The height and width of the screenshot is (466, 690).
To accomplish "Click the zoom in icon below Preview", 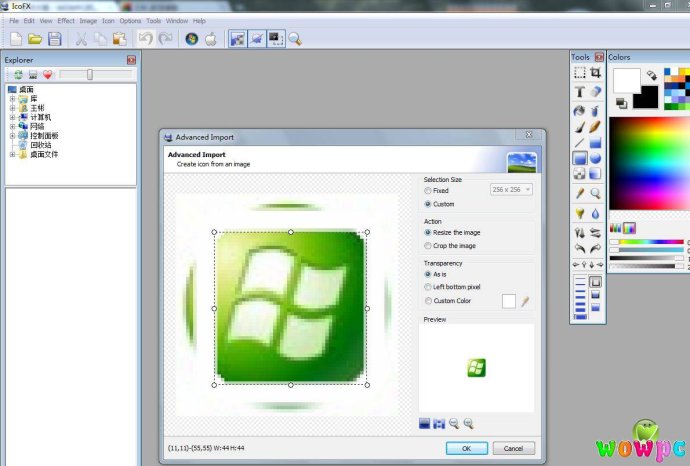I will [469, 424].
